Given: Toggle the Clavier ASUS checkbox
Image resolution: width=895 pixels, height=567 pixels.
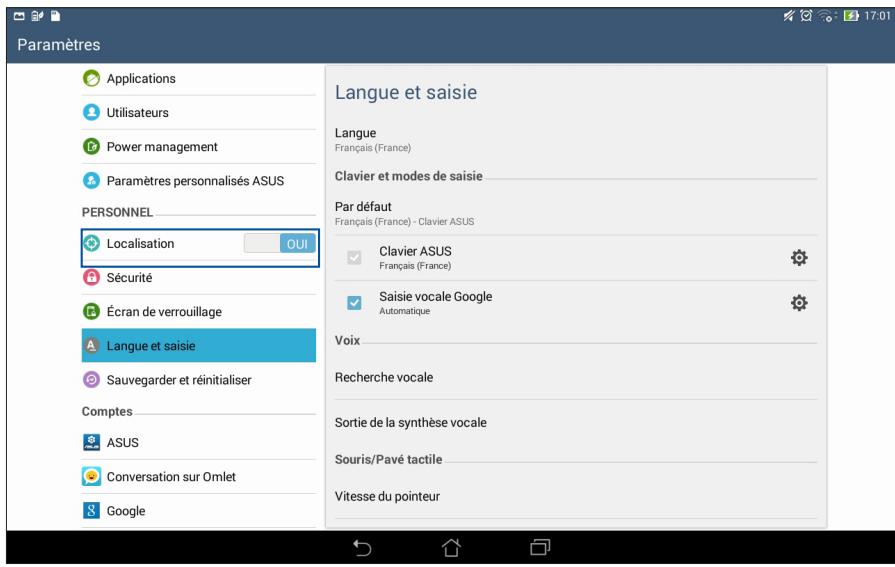Looking at the screenshot, I should 354,258.
